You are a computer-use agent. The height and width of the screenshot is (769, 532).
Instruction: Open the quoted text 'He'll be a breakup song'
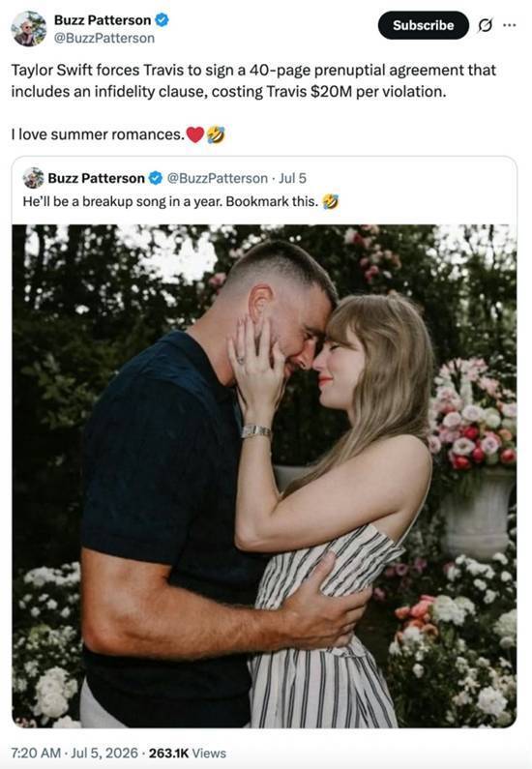click(170, 201)
